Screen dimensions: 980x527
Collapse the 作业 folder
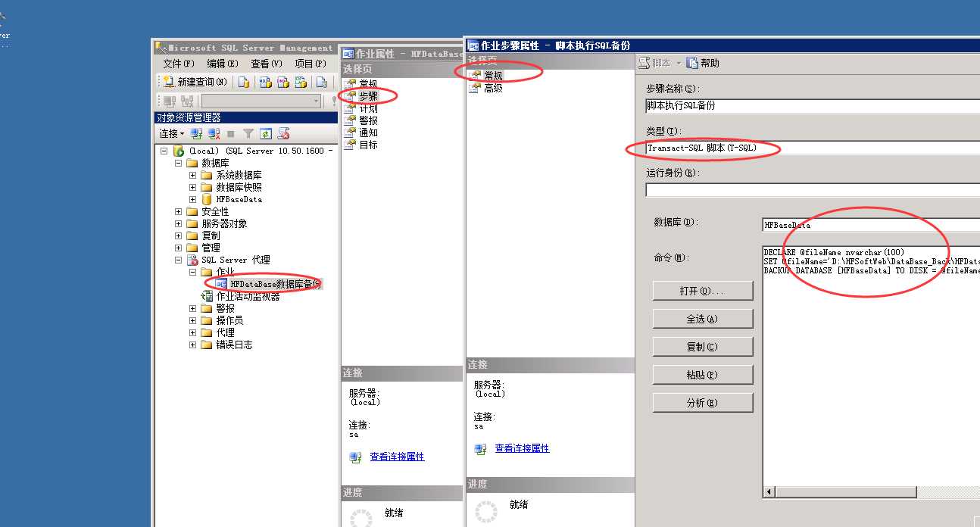(x=193, y=272)
